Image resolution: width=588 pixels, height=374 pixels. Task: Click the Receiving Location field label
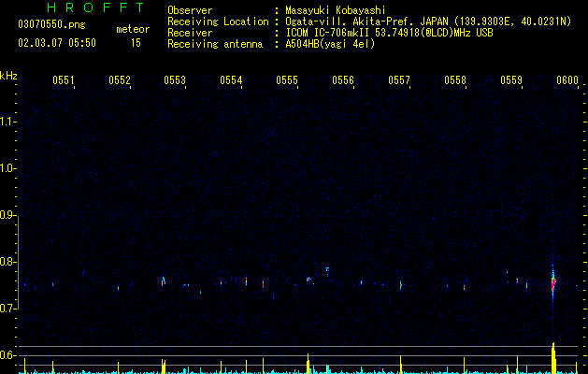(218, 22)
